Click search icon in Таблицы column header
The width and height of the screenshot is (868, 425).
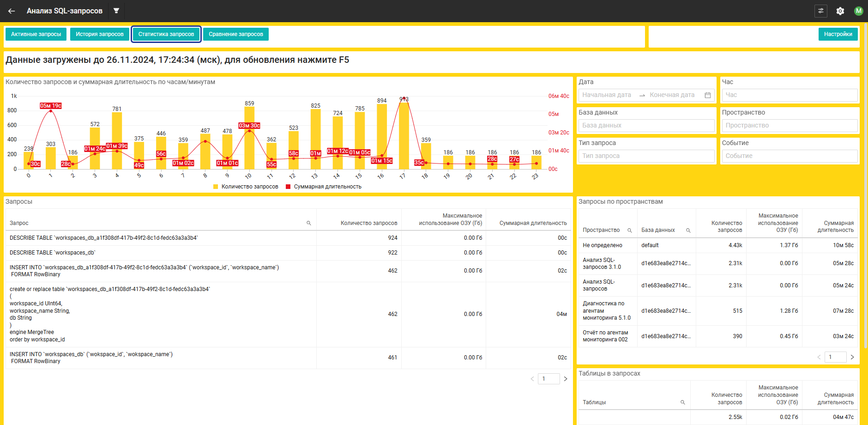[682, 402]
